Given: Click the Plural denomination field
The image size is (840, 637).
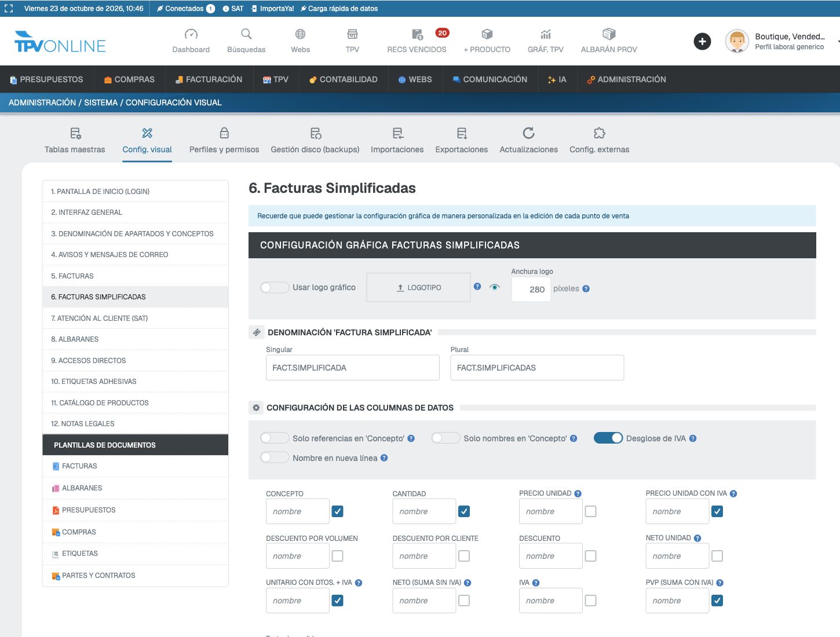Looking at the screenshot, I should [537, 368].
